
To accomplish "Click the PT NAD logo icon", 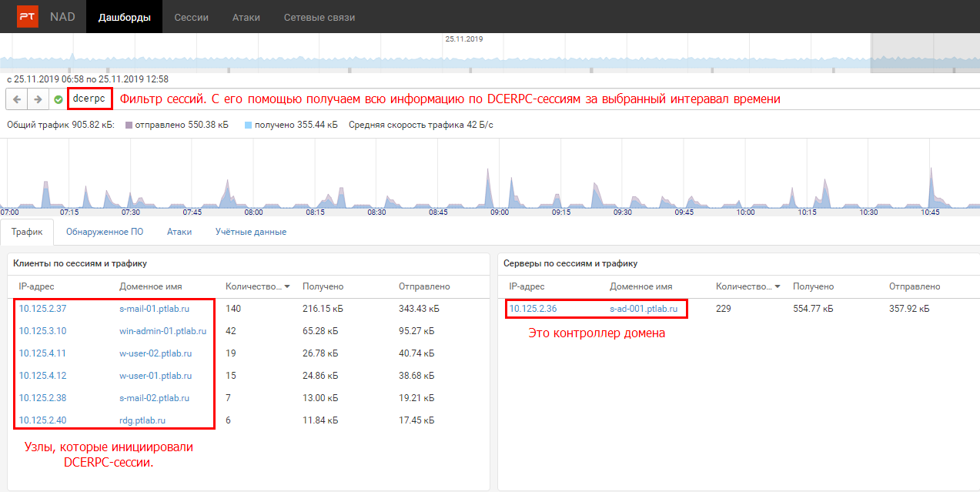I will click(x=28, y=17).
